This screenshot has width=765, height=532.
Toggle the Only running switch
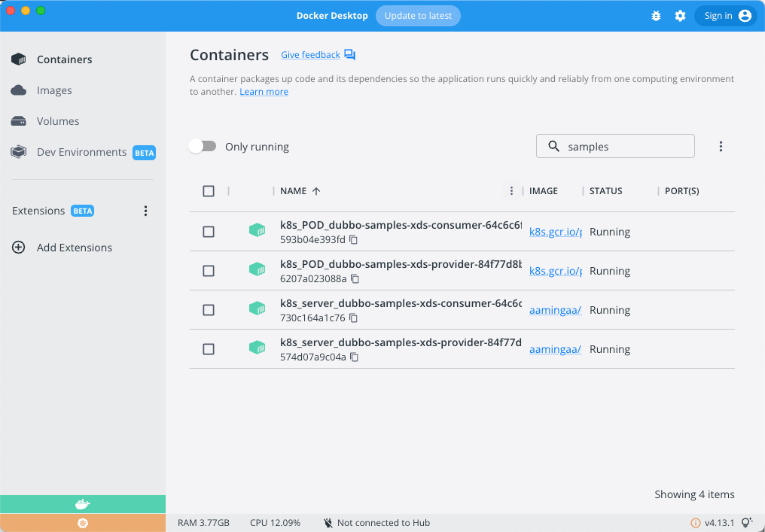(x=202, y=147)
